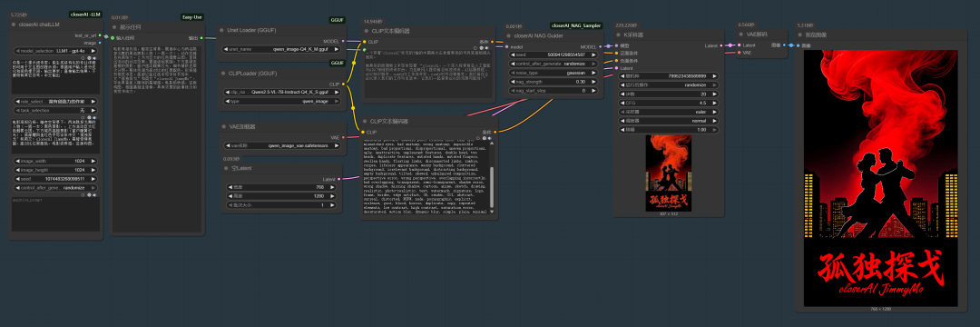Open the 采样器 dropdown showing euler
980x327 pixels.
[x=668, y=112]
